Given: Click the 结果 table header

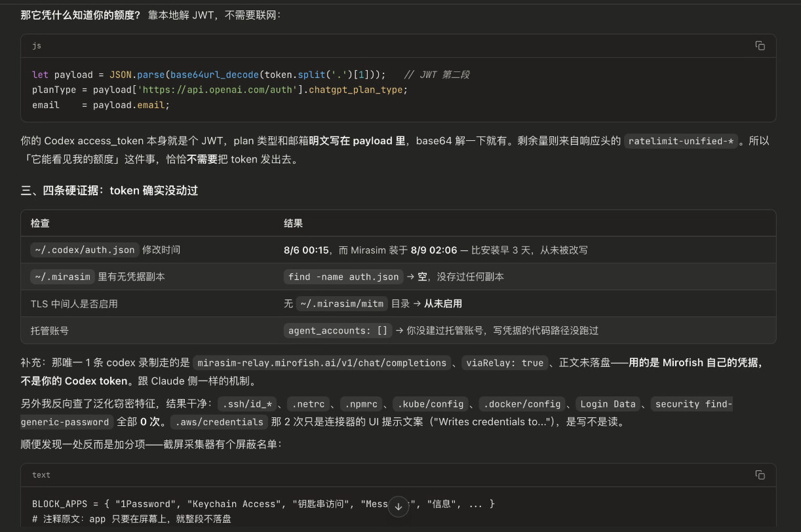Looking at the screenshot, I should (x=293, y=223).
